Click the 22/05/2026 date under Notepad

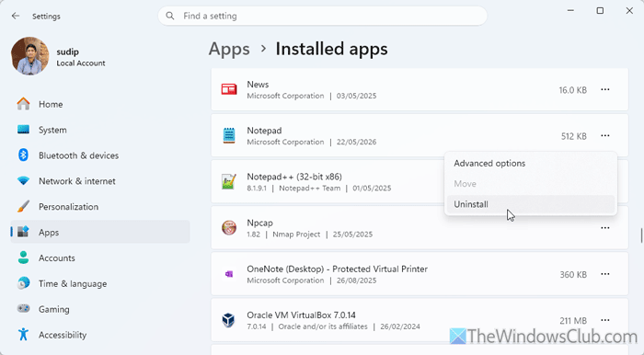coord(356,142)
